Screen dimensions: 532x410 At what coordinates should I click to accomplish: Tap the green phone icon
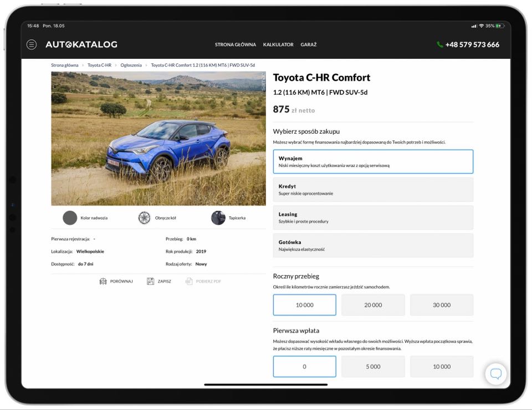pos(439,44)
